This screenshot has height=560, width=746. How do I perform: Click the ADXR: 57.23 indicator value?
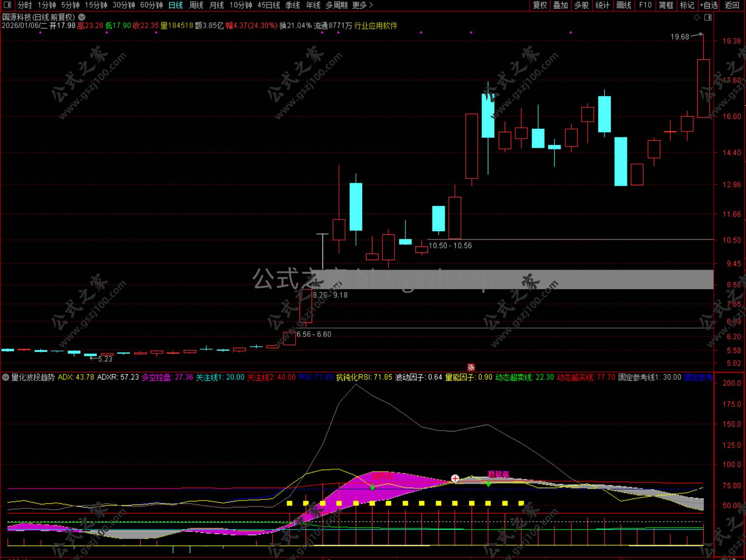point(118,377)
